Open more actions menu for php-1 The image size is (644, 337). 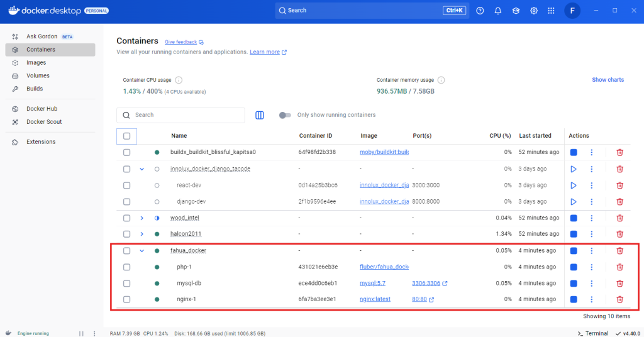click(x=591, y=267)
